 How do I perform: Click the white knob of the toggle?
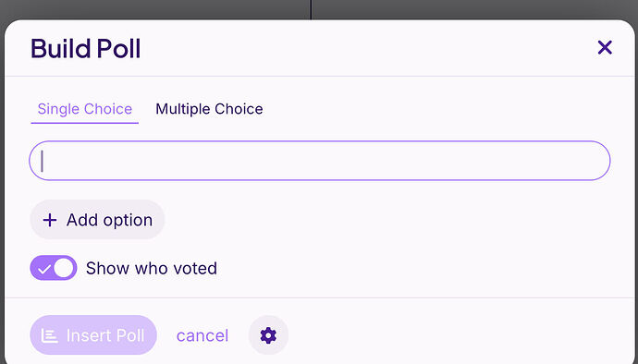64,268
